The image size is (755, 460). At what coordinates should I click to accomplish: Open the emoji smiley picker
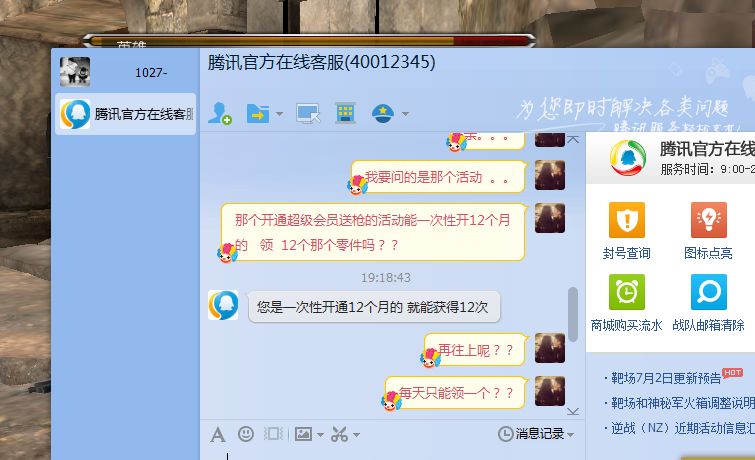tap(246, 434)
